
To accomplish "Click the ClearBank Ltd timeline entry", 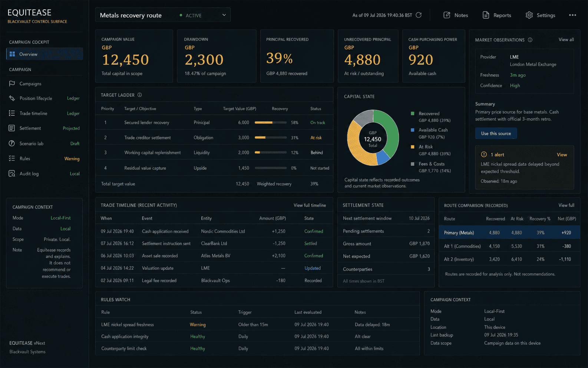I will [214, 243].
